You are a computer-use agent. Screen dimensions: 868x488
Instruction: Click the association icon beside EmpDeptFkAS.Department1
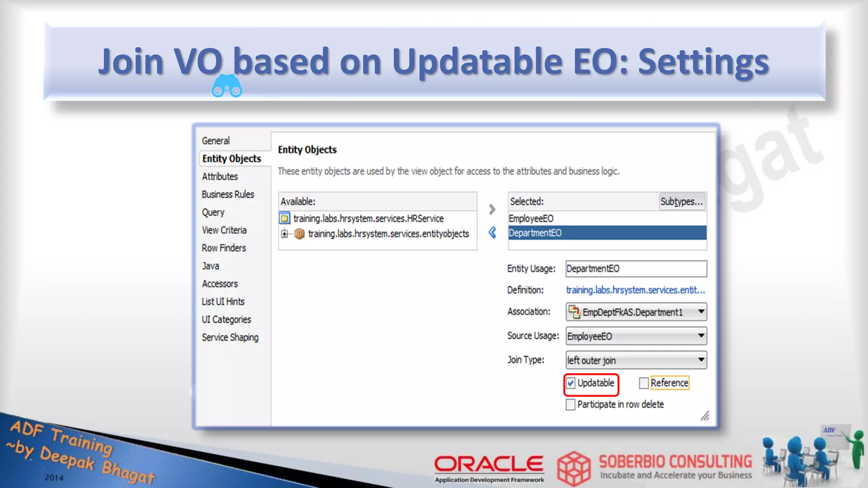coord(574,312)
